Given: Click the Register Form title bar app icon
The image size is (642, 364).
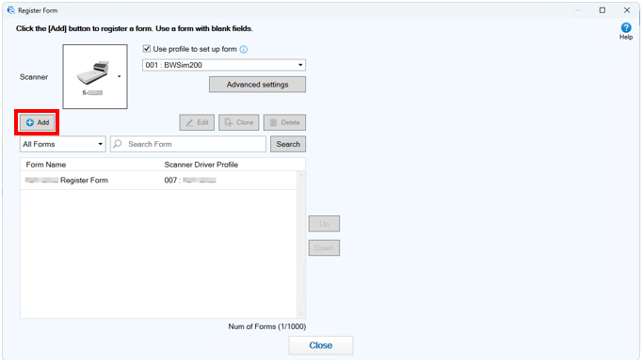Looking at the screenshot, I should pos(11,10).
